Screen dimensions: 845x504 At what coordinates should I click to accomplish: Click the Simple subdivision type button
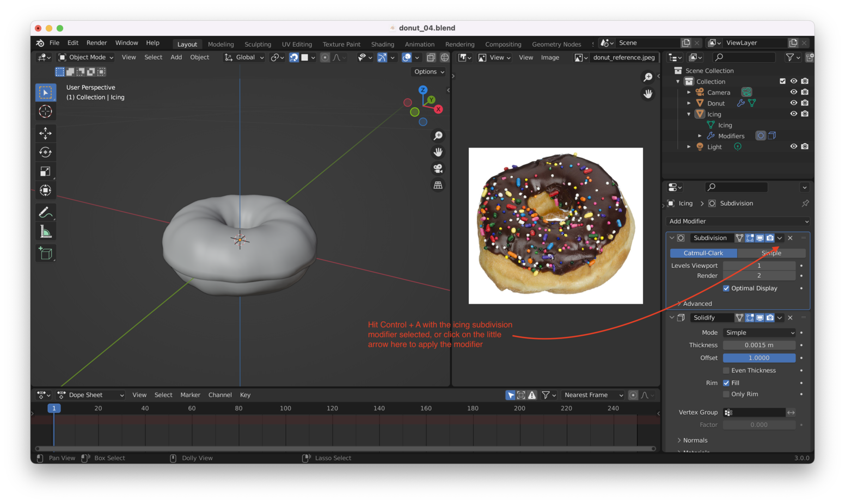(x=771, y=253)
